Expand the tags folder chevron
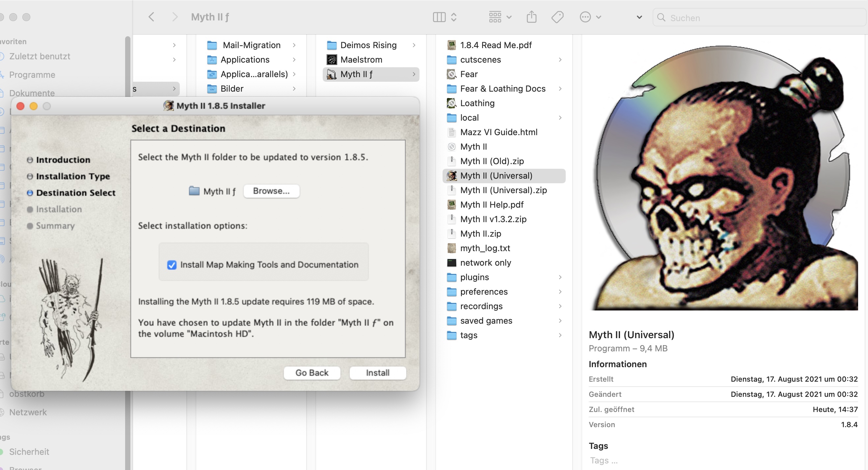This screenshot has height=470, width=868. [560, 335]
